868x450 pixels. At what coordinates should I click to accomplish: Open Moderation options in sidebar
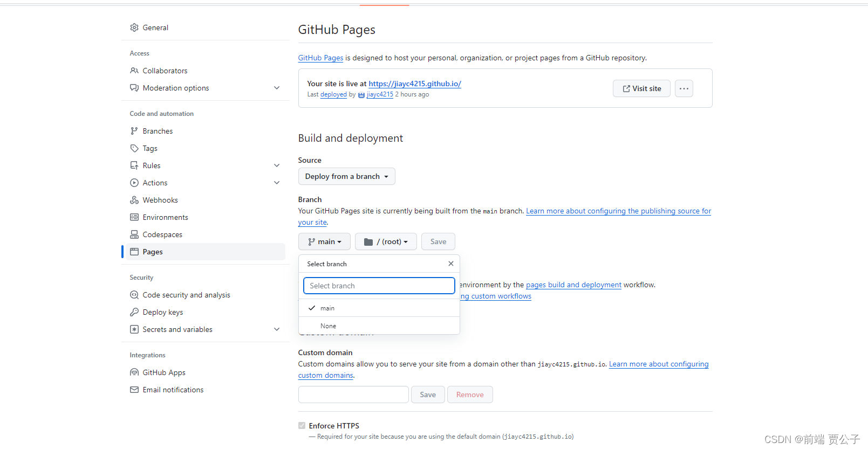[176, 88]
